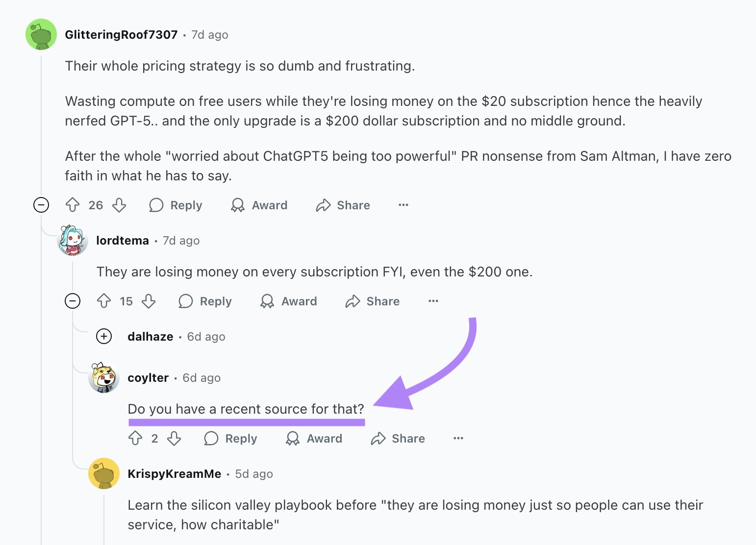
Task: Open KrispyKreamMe's profile
Action: click(x=175, y=473)
